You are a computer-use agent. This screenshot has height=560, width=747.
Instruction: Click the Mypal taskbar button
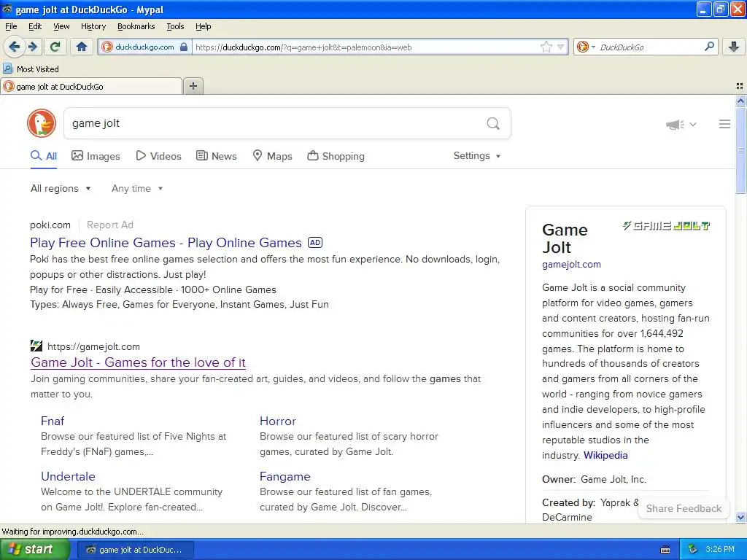pyautogui.click(x=135, y=550)
